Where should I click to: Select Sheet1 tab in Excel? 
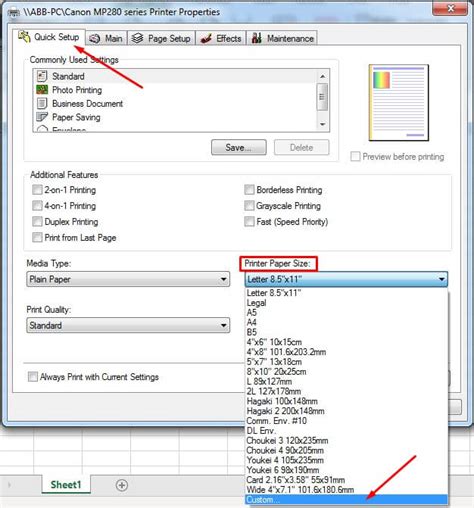[x=66, y=484]
